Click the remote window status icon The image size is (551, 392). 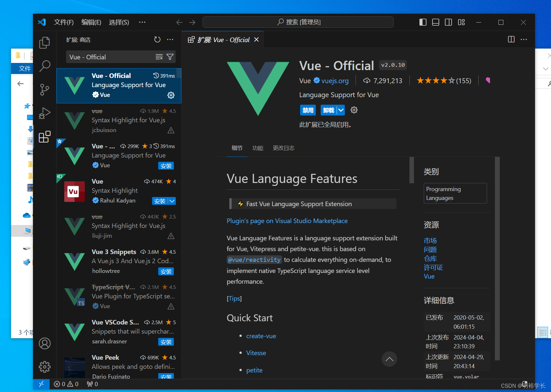41,384
